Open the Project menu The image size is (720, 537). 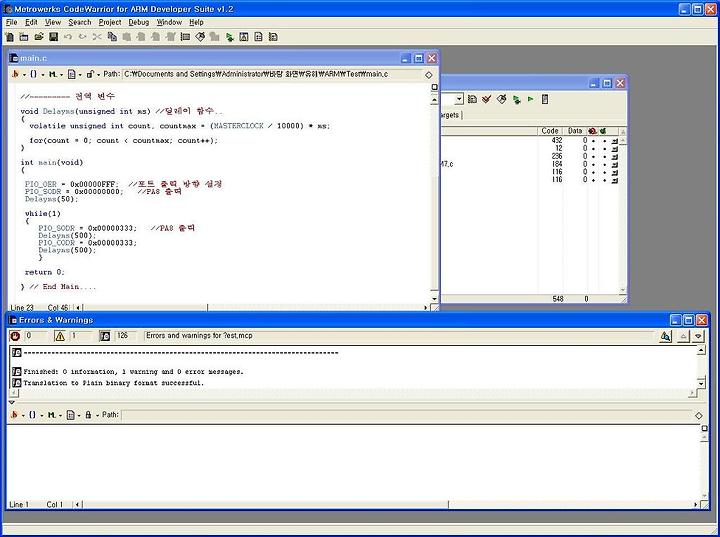click(x=110, y=22)
